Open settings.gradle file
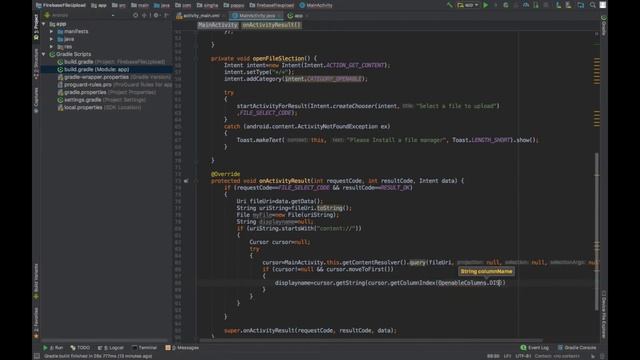640x360 pixels. (101, 100)
